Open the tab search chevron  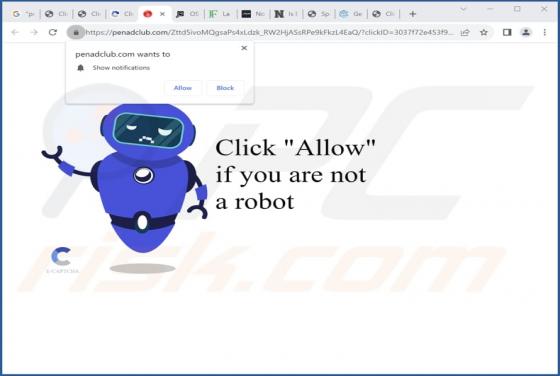coord(463,9)
